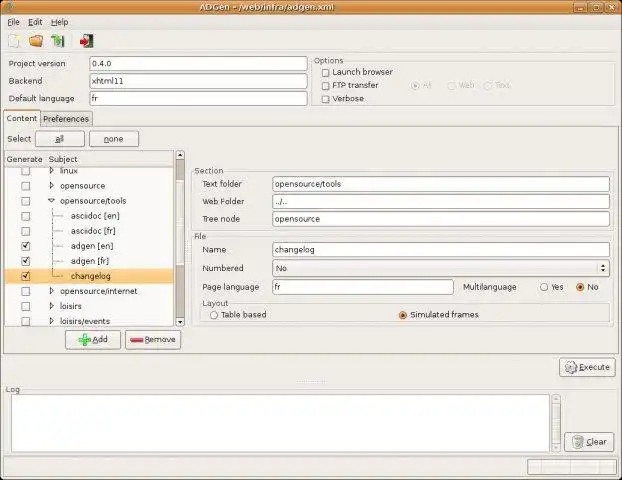Click the Remove button
This screenshot has height=480, width=622.
pyautogui.click(x=153, y=340)
